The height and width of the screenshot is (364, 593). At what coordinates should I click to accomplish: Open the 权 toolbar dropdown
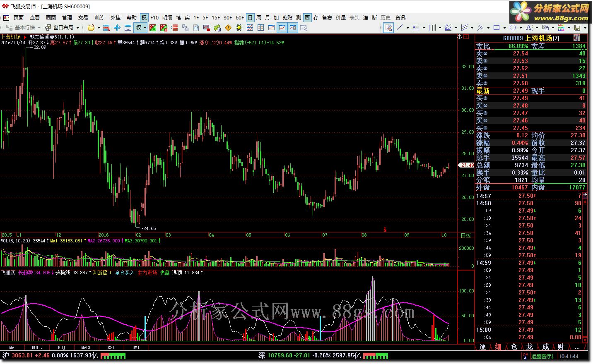145,28
